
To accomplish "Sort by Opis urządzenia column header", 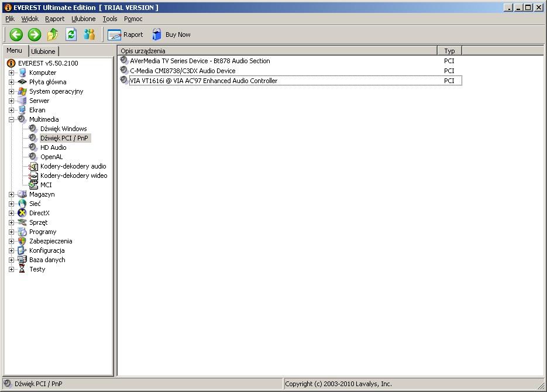I will tap(277, 51).
